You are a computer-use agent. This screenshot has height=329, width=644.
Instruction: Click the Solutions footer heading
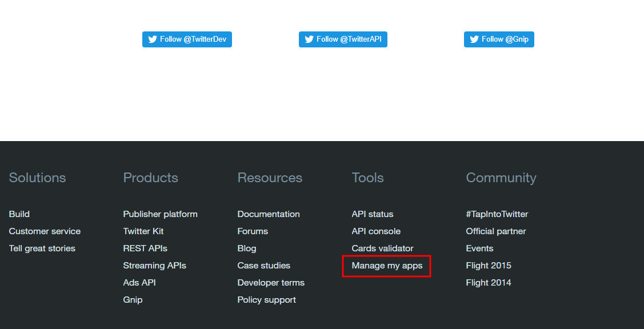coord(37,178)
